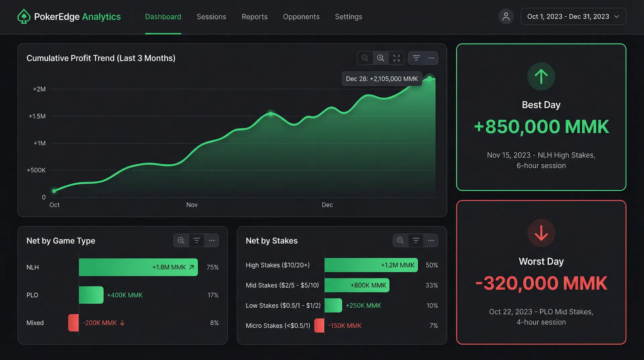644x360 pixels.
Task: Open more options in Net by Game Type panel
Action: point(212,240)
